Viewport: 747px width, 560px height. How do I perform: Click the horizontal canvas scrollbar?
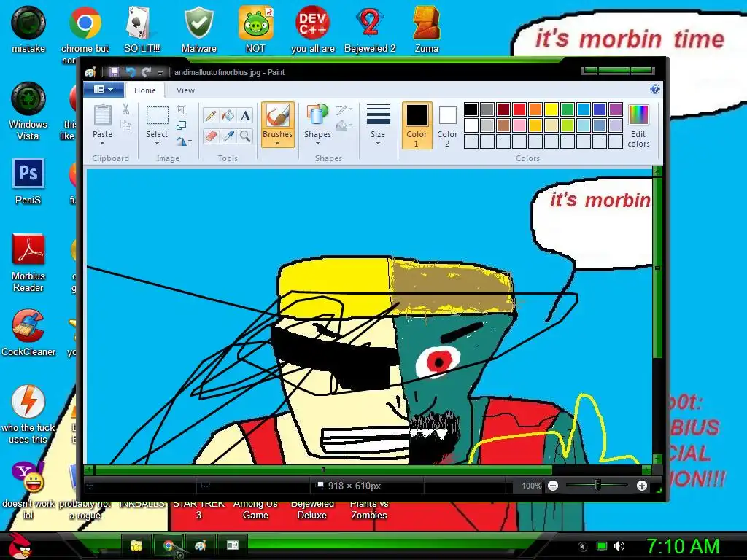pos(323,470)
